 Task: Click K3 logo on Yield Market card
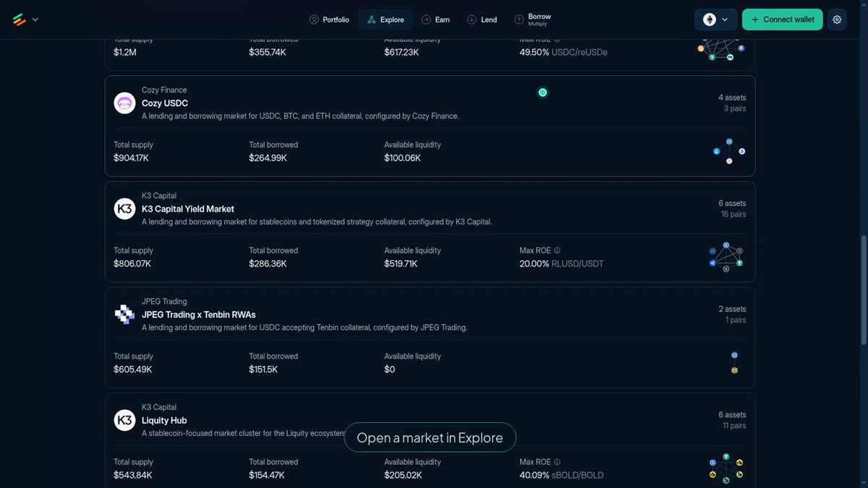[x=124, y=209]
